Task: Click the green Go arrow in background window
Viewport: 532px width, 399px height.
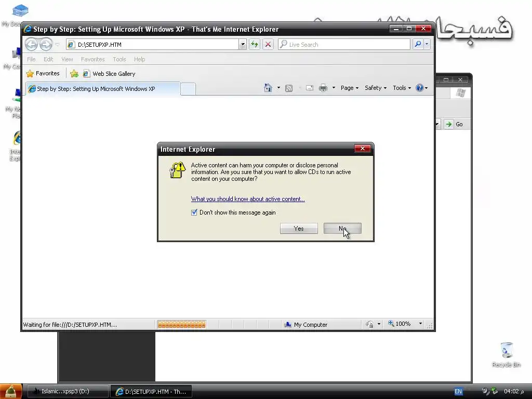Action: (x=448, y=124)
